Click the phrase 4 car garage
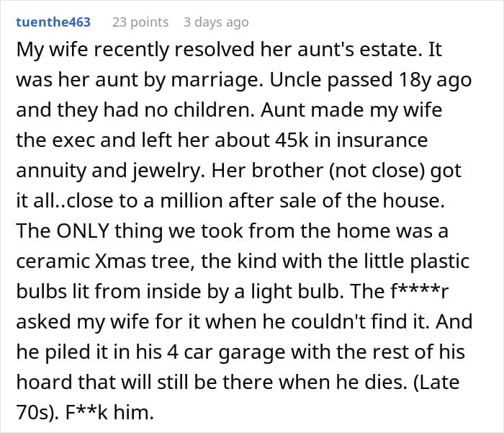This screenshot has height=433, width=504. coord(226,352)
